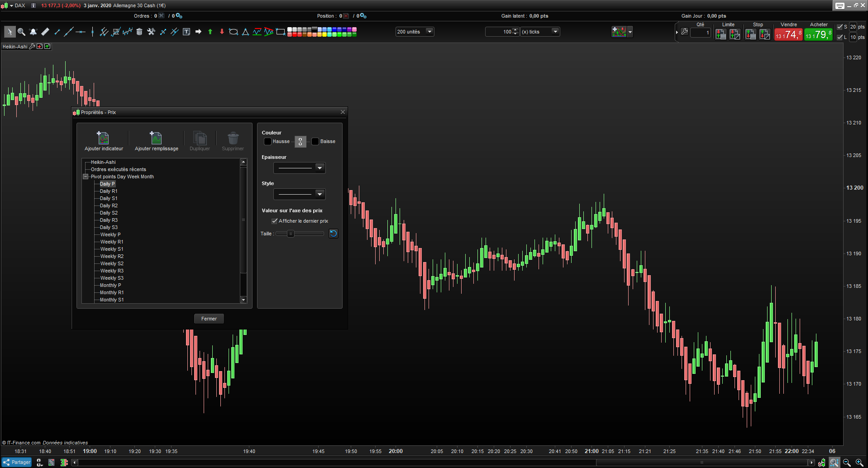868x468 pixels.
Task: Activate the magnifier zoom tool
Action: tap(21, 32)
